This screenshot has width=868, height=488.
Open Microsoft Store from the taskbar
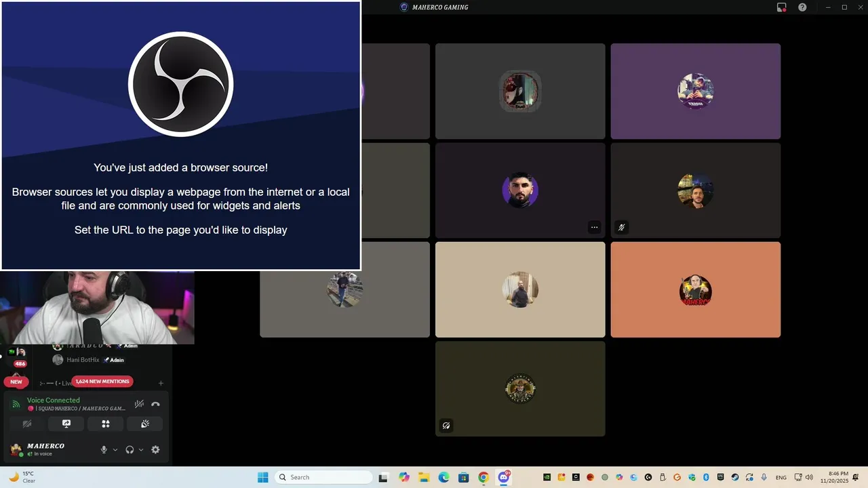(463, 477)
